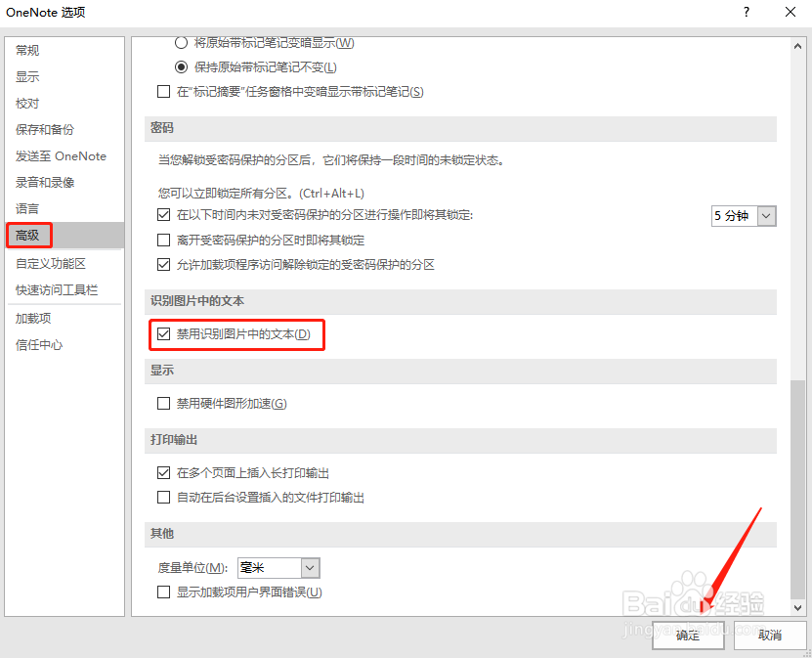This screenshot has width=812, height=658.
Task: Select the 显示 category in sidebar
Action: coord(27,76)
